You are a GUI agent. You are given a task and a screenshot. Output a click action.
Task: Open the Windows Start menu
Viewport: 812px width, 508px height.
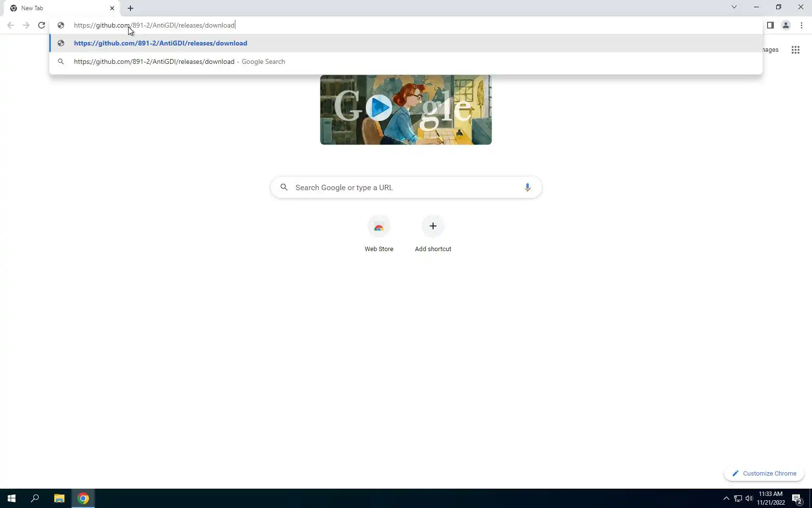12,498
